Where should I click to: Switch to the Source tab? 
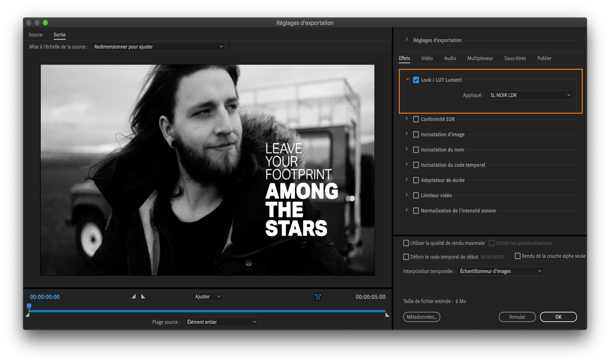click(x=36, y=35)
